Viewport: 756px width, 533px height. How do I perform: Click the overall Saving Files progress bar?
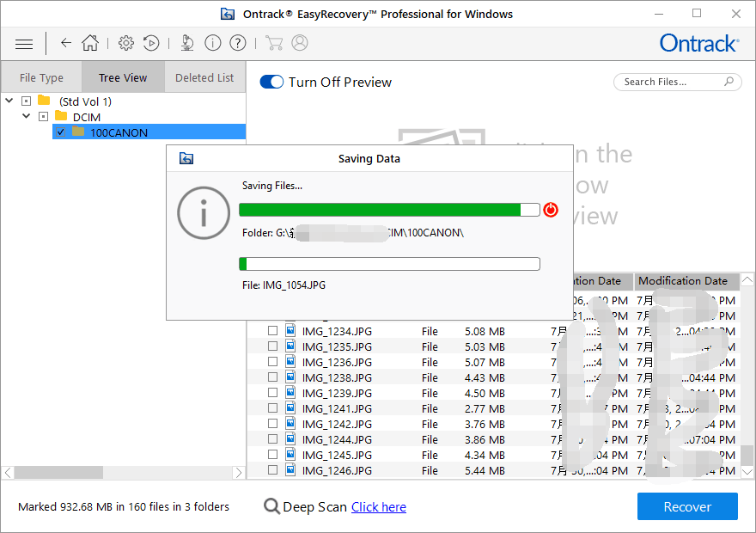pos(389,210)
